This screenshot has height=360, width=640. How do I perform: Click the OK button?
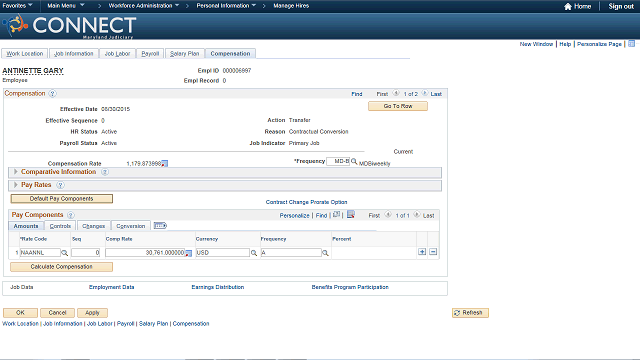click(x=20, y=313)
